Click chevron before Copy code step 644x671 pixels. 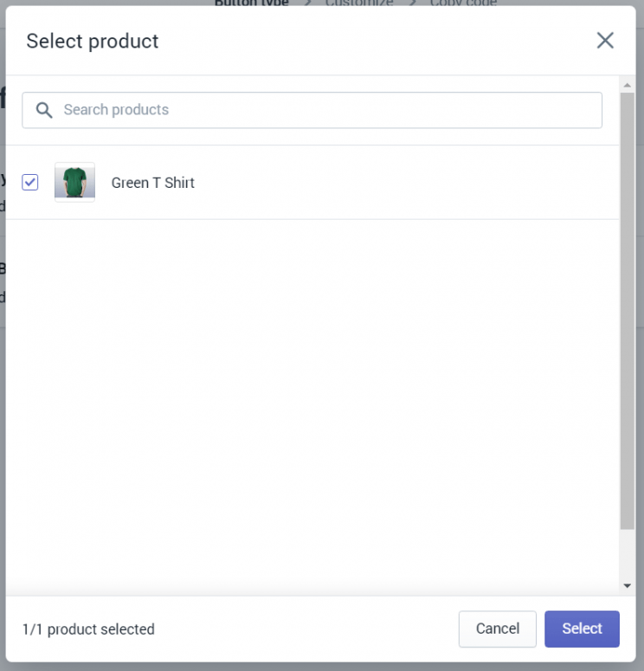412,3
